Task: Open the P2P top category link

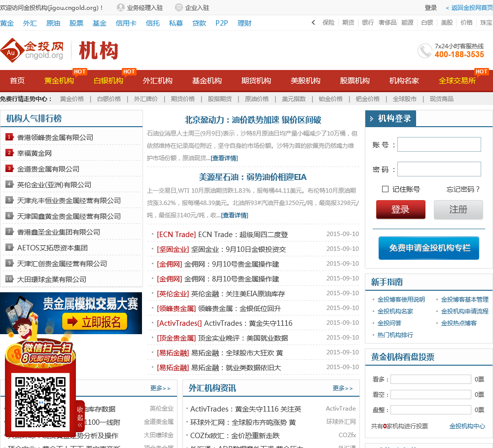Action: [222, 23]
